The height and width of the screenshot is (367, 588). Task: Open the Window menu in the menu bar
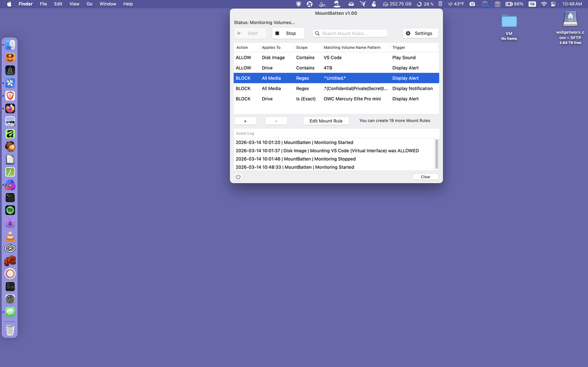point(108,4)
